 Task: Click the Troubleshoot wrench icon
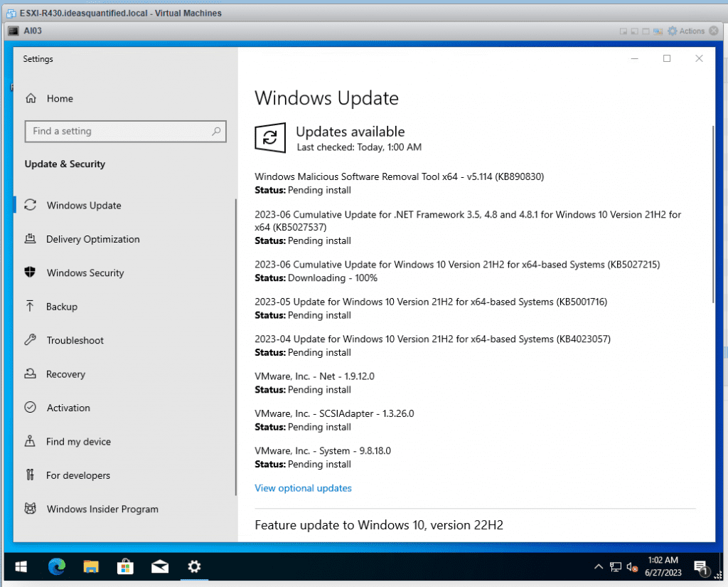click(30, 339)
